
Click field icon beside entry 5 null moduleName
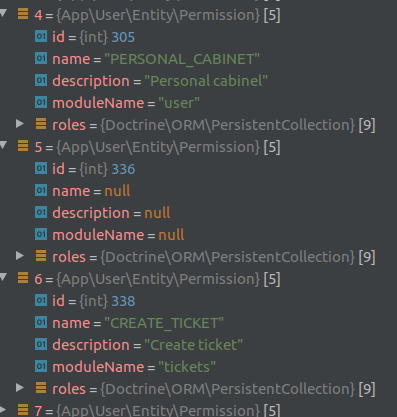click(x=41, y=234)
